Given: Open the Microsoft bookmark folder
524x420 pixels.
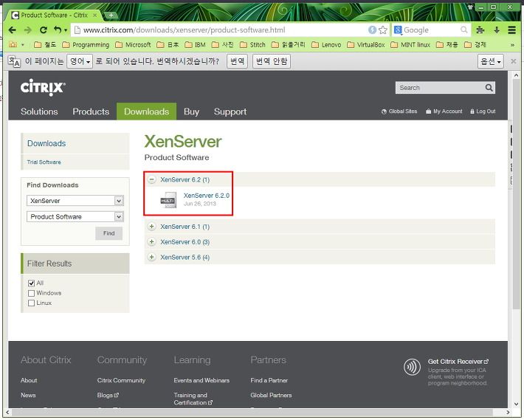Looking at the screenshot, I should coord(133,45).
